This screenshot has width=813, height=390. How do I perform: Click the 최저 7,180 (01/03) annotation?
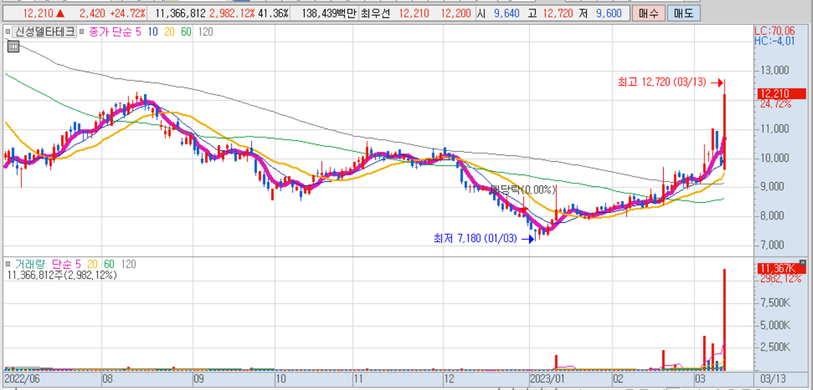tap(475, 239)
